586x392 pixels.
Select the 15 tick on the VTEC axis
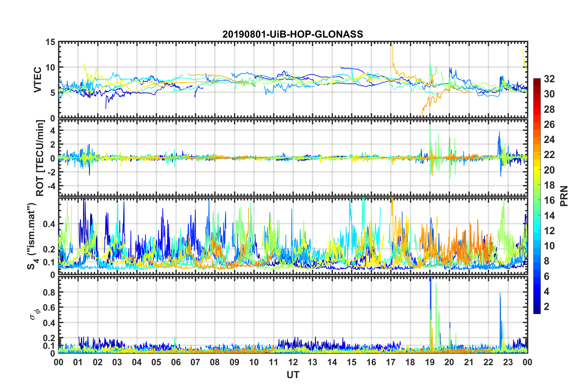coord(50,42)
